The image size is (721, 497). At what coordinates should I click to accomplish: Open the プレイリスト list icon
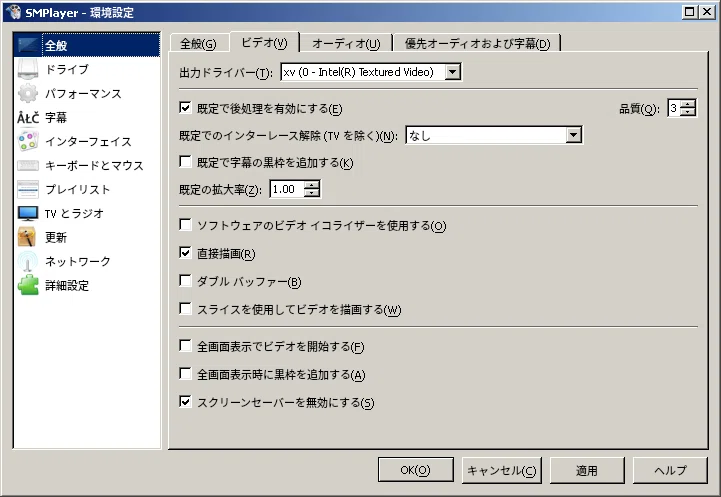(x=28, y=189)
